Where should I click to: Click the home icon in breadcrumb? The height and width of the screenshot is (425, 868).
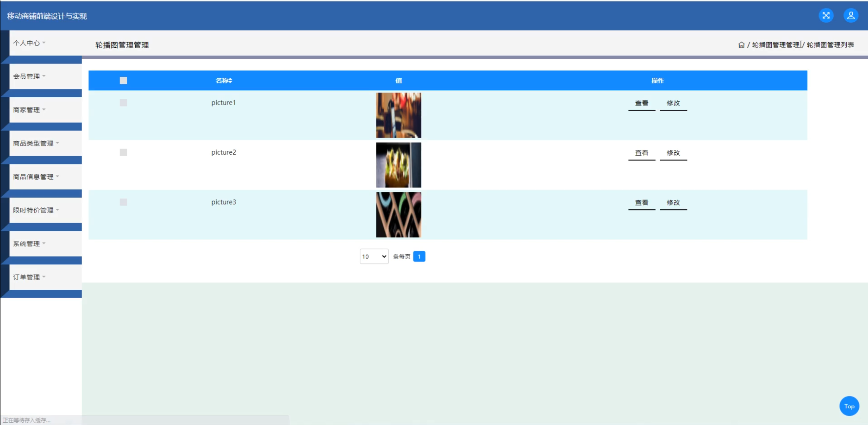tap(741, 45)
